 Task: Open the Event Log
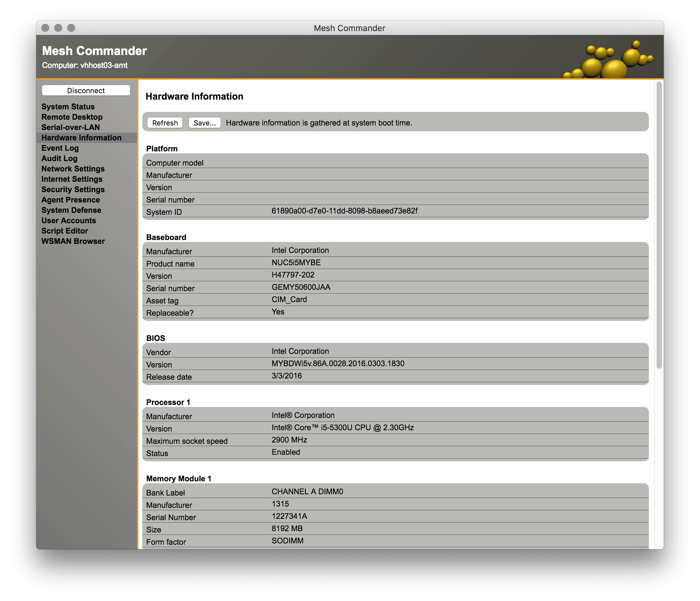click(x=60, y=148)
